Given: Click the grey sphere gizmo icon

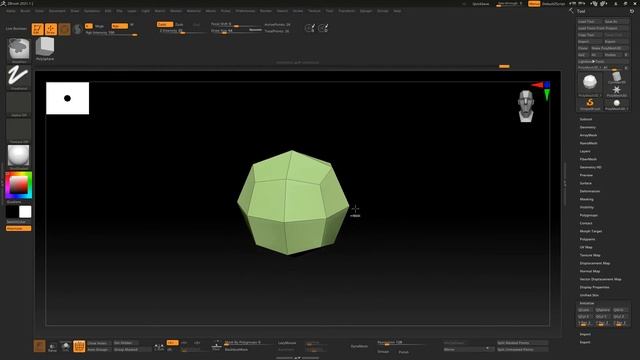Looking at the screenshot, I should [x=77, y=29].
